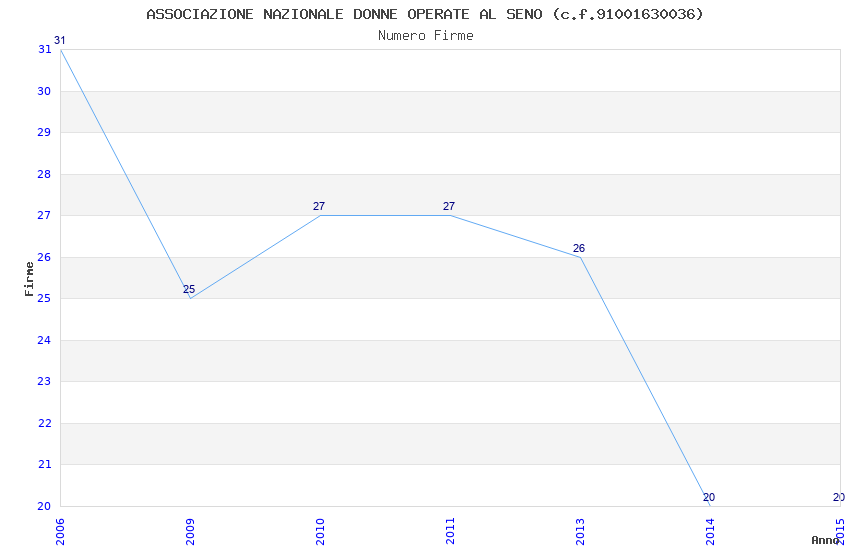Click the data label 27 above 2011
850x550 pixels.
pyautogui.click(x=449, y=206)
